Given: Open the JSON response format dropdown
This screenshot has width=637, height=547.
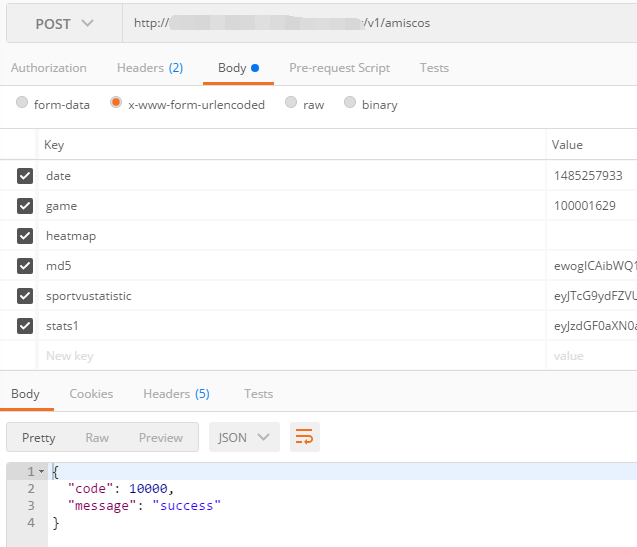Looking at the screenshot, I should click(243, 437).
